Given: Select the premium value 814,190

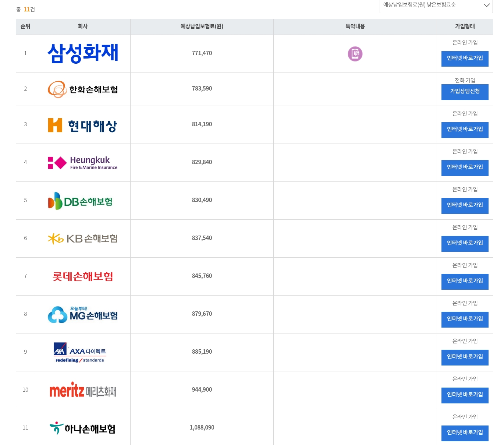Looking at the screenshot, I should pos(202,124).
